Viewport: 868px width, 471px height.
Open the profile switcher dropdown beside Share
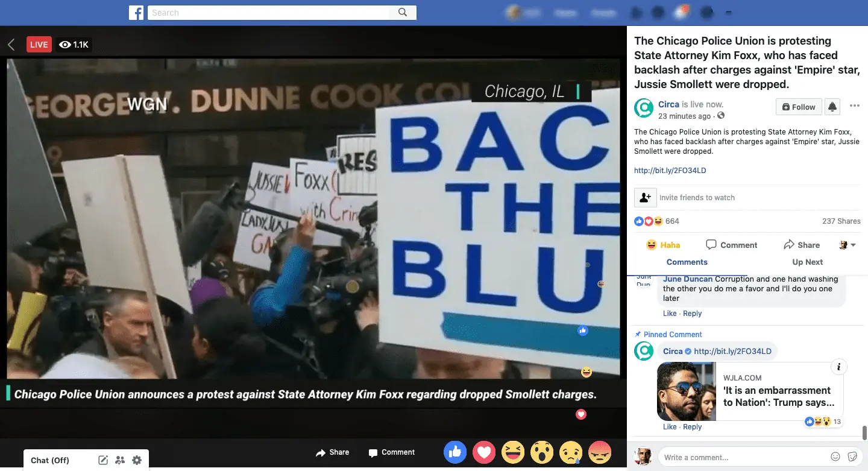tap(848, 245)
